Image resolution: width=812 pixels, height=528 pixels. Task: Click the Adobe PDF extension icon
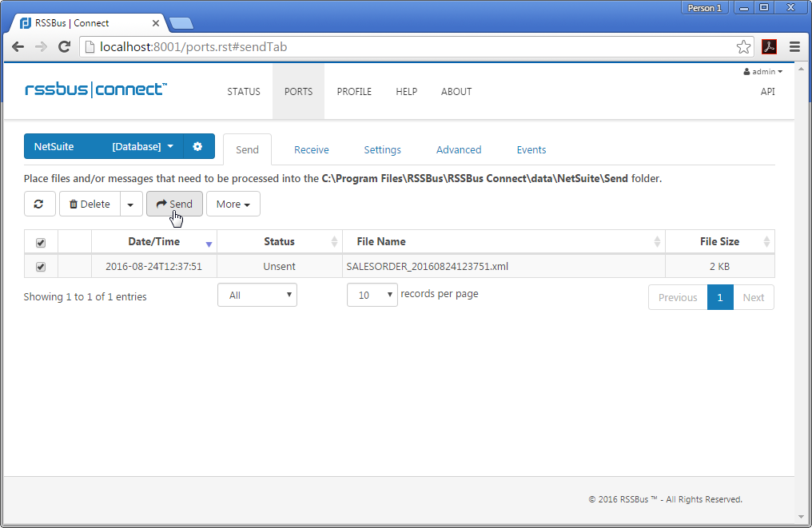click(769, 47)
